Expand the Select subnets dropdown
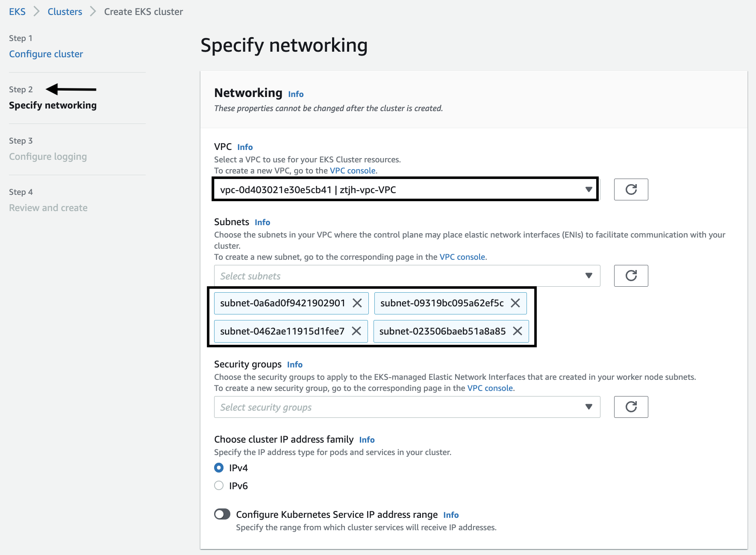 pyautogui.click(x=407, y=276)
